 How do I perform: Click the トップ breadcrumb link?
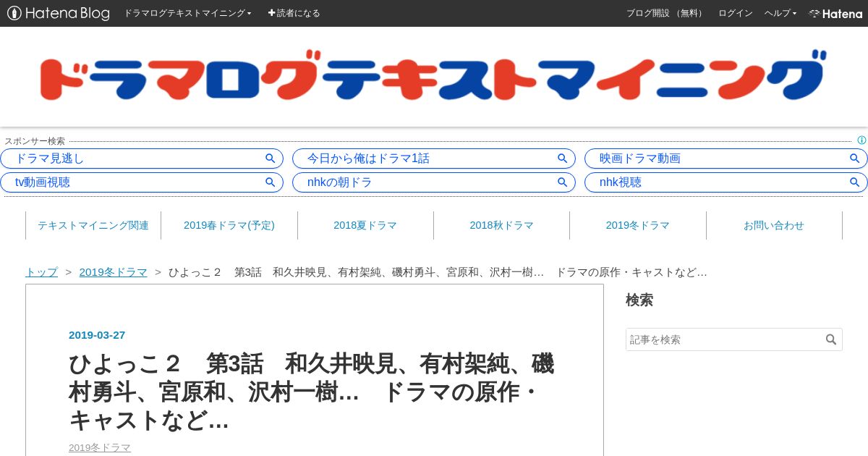coord(41,272)
